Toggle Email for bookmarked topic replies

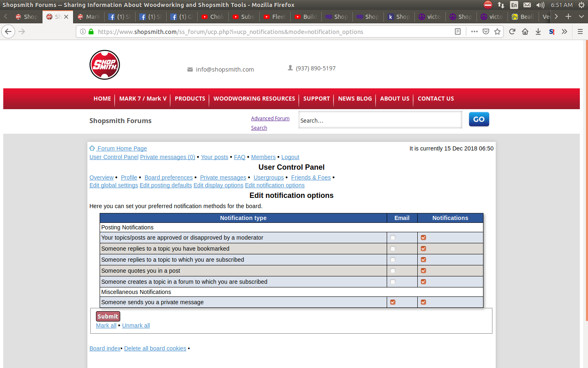(x=393, y=249)
